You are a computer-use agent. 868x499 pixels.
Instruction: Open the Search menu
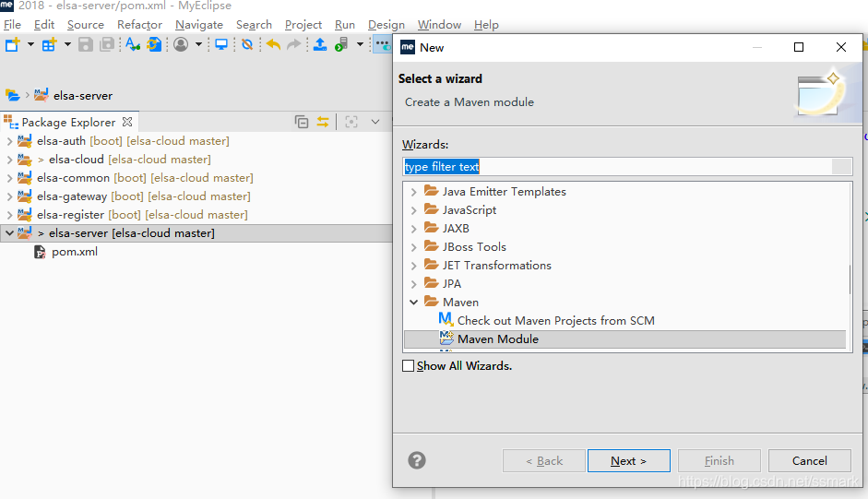pyautogui.click(x=254, y=24)
